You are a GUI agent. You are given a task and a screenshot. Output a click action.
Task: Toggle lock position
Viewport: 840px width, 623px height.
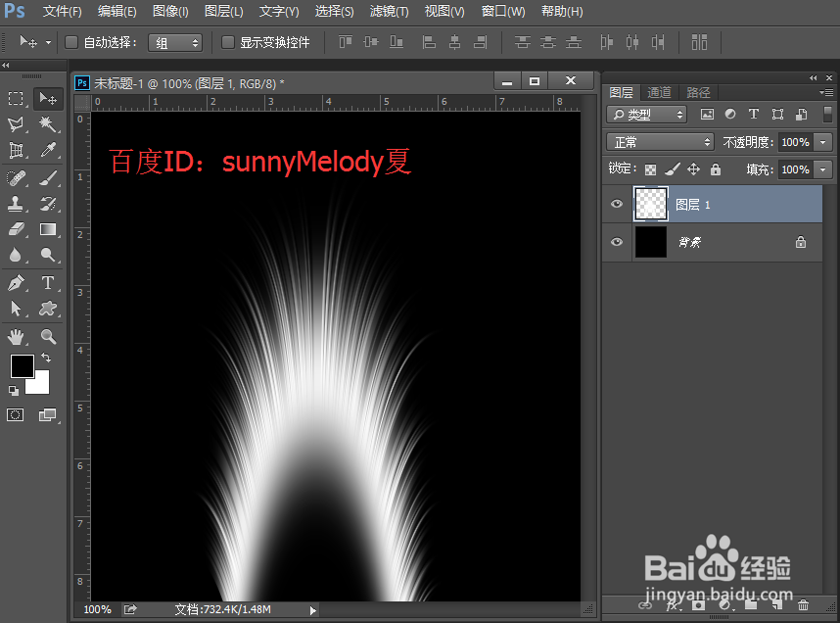(694, 169)
